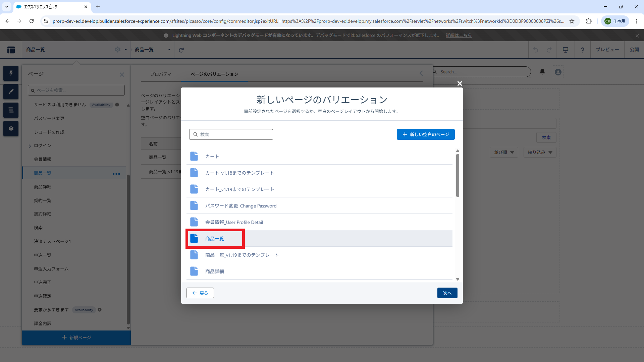644x362 pixels.
Task: Open the 並び順 sort dropdown
Action: click(x=504, y=152)
